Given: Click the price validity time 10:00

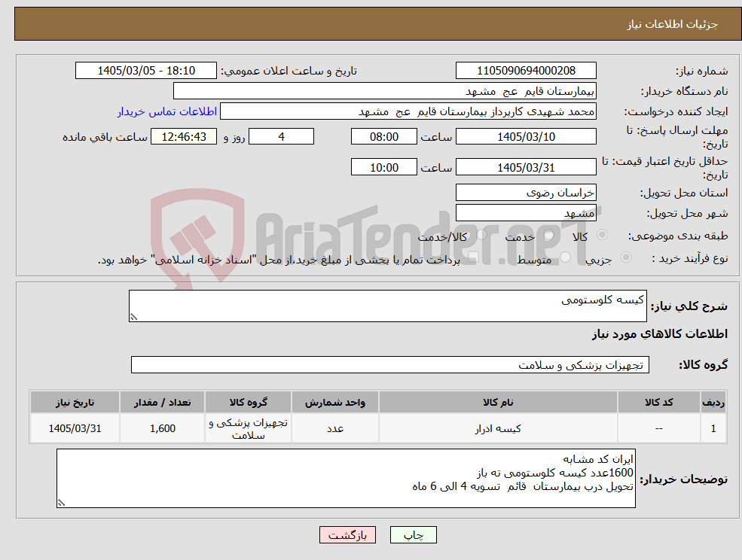Looking at the screenshot, I should pos(383,167).
